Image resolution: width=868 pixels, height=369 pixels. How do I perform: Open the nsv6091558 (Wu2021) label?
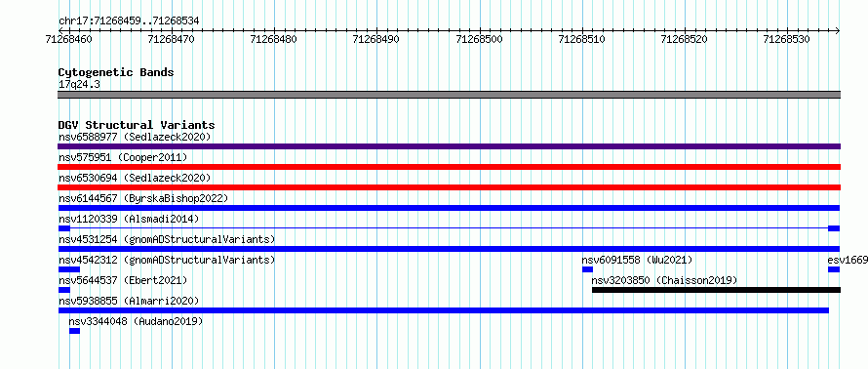pyautogui.click(x=637, y=260)
